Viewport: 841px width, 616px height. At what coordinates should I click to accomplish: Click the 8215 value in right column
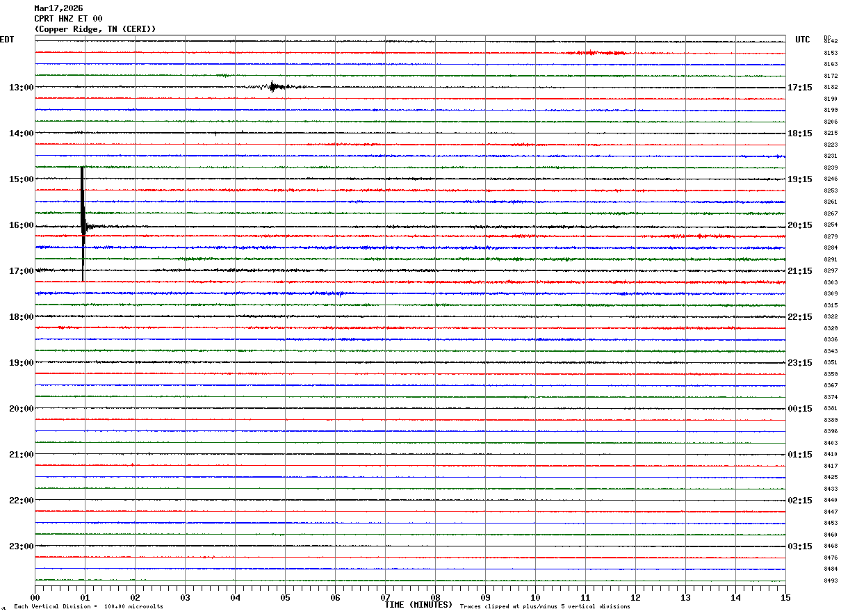point(831,133)
